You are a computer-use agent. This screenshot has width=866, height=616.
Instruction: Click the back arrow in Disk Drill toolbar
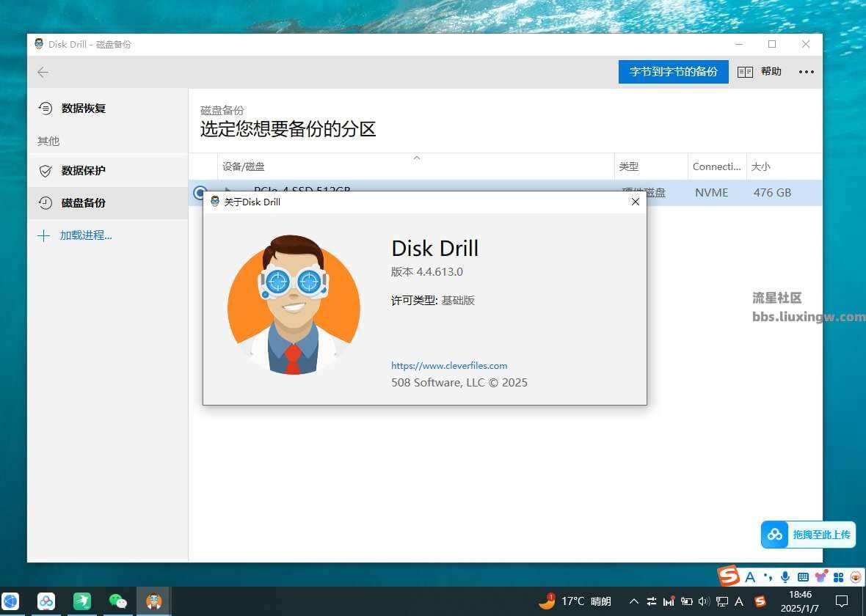click(x=43, y=73)
